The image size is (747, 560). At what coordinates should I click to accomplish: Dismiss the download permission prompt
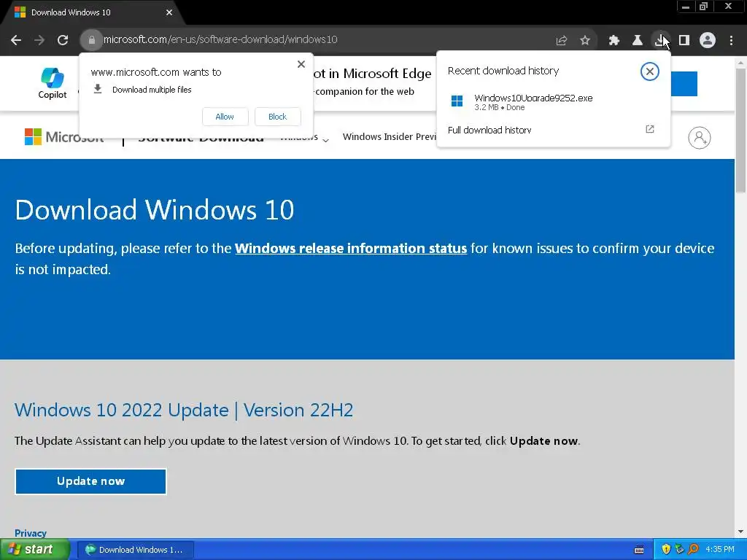pos(301,64)
